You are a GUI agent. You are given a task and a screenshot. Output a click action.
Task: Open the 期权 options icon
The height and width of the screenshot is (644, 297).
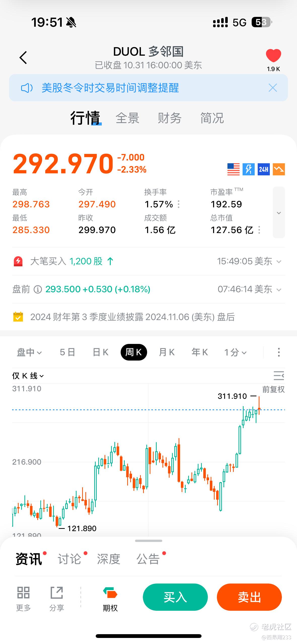click(110, 599)
